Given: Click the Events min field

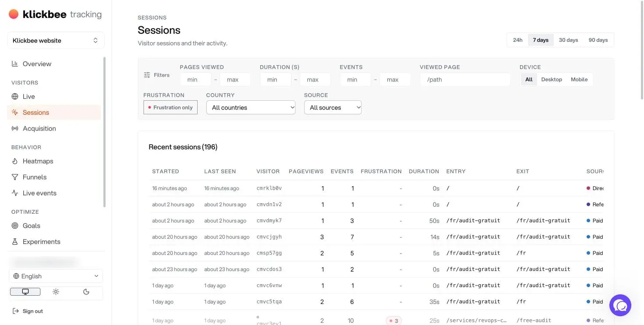Looking at the screenshot, I should tap(355, 80).
